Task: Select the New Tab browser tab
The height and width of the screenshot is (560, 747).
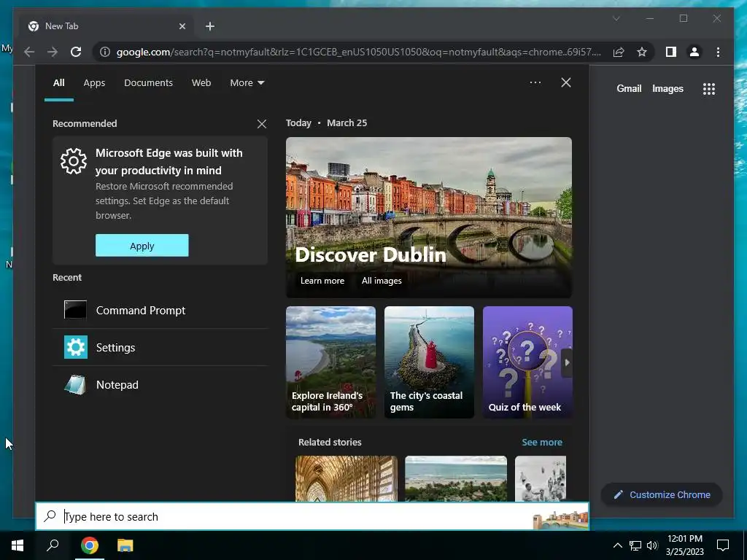Action: click(x=107, y=26)
